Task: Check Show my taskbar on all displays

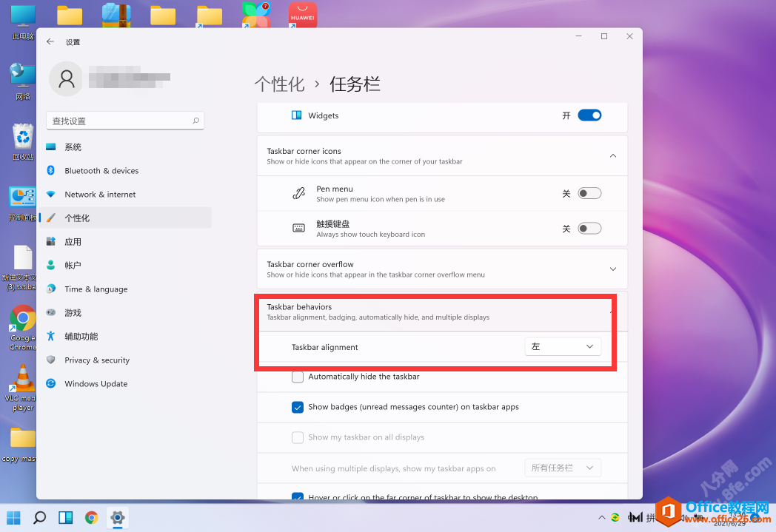Action: tap(298, 437)
